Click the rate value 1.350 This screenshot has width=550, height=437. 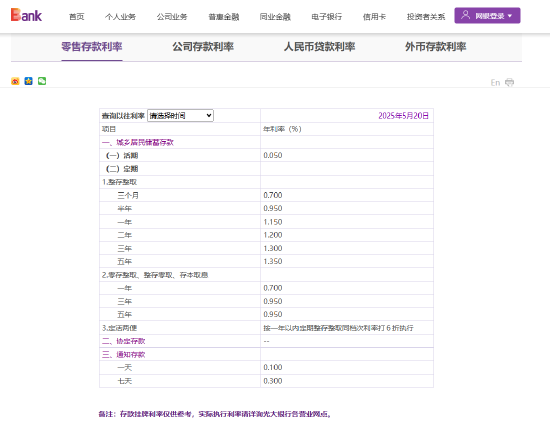(273, 261)
